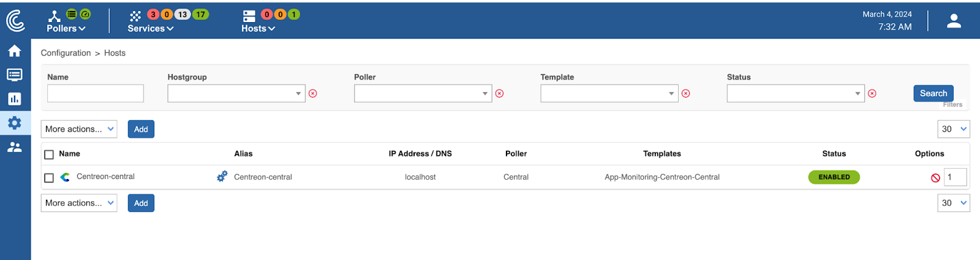This screenshot has height=260, width=980.
Task: Click the Pollers network icon
Action: [x=55, y=16]
